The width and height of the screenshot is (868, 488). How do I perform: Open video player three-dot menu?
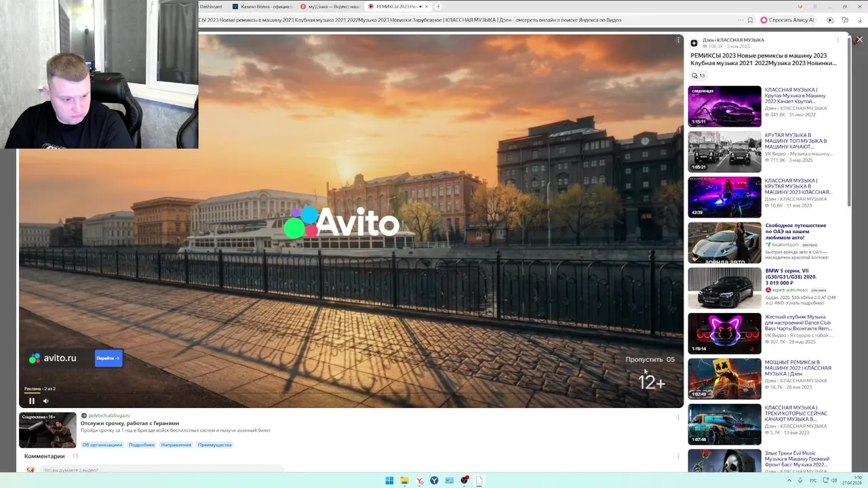677,40
